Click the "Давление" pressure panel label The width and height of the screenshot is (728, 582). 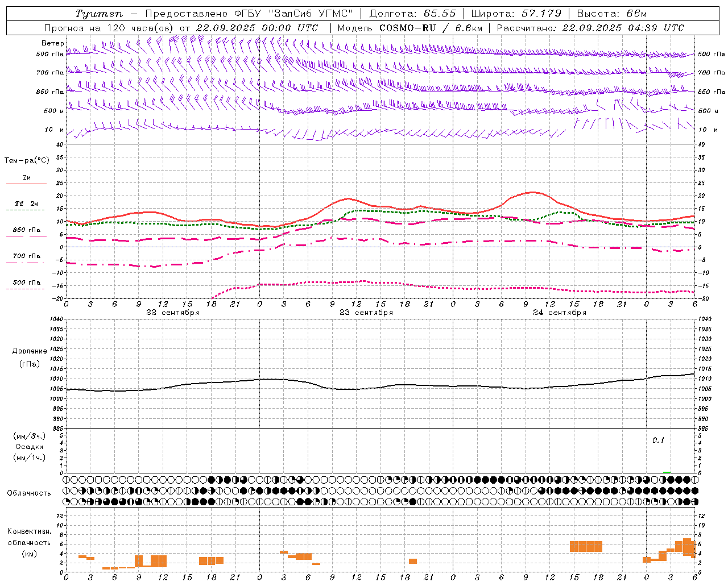(30, 351)
